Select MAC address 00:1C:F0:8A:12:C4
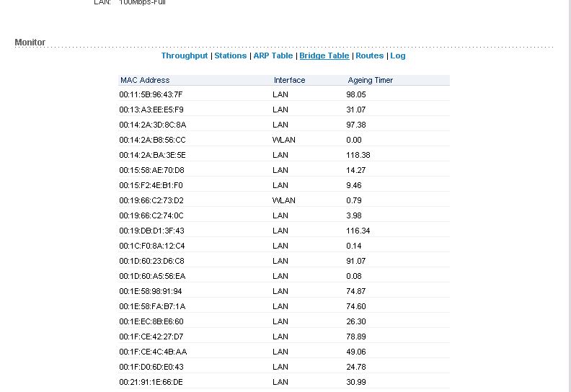The width and height of the screenshot is (571, 392). coord(151,246)
